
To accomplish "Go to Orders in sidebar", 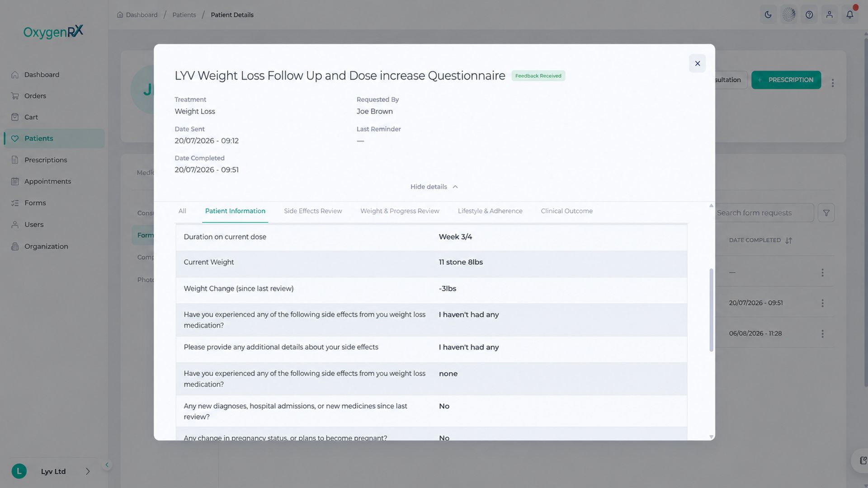I will [35, 96].
